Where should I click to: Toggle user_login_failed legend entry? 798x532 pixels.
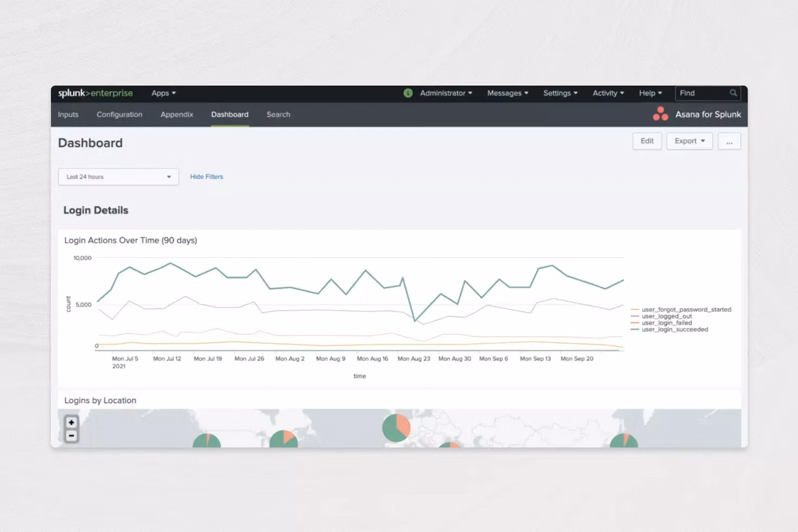pyautogui.click(x=667, y=323)
